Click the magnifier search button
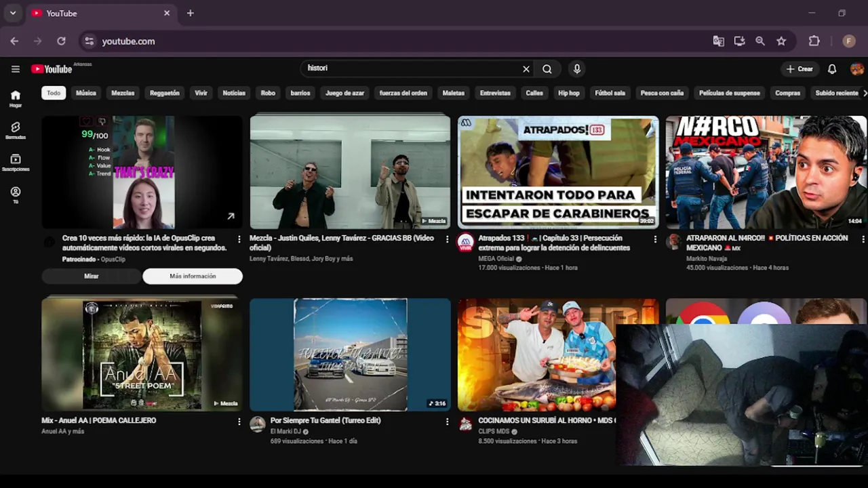This screenshot has height=488, width=868. click(547, 68)
